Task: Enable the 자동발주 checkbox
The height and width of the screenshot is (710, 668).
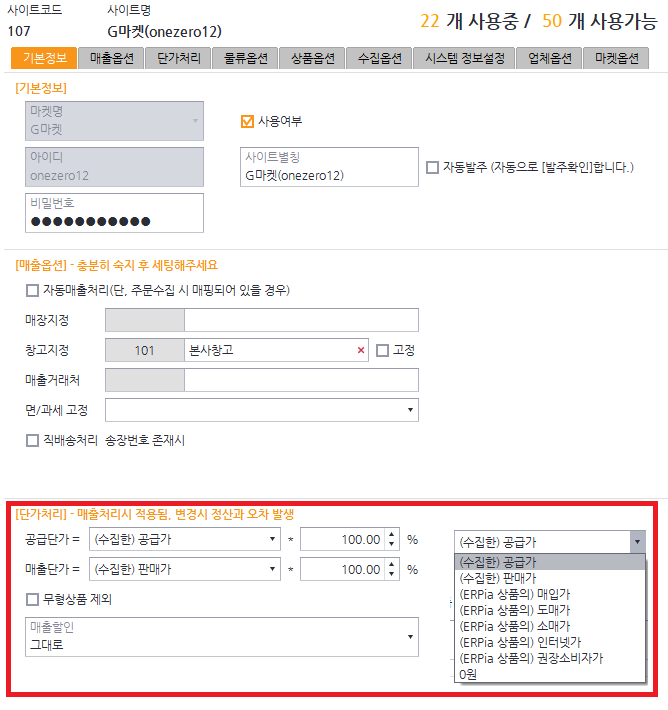Action: tap(432, 167)
